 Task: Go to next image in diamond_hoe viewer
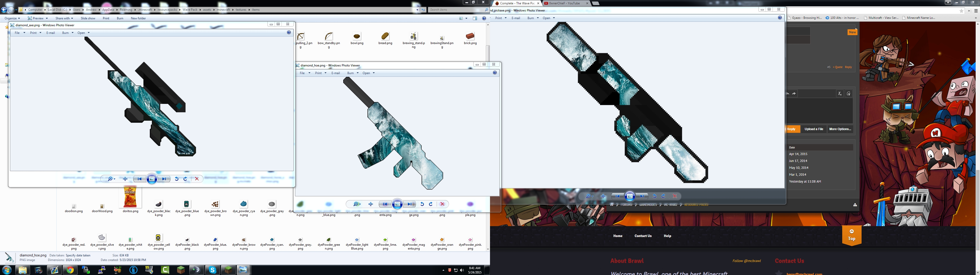pyautogui.click(x=409, y=204)
